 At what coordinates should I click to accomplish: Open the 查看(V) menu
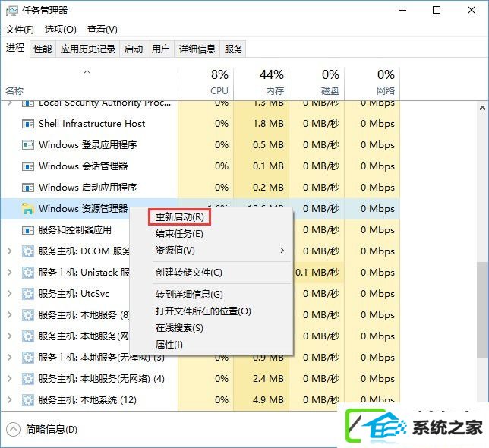click(x=103, y=30)
